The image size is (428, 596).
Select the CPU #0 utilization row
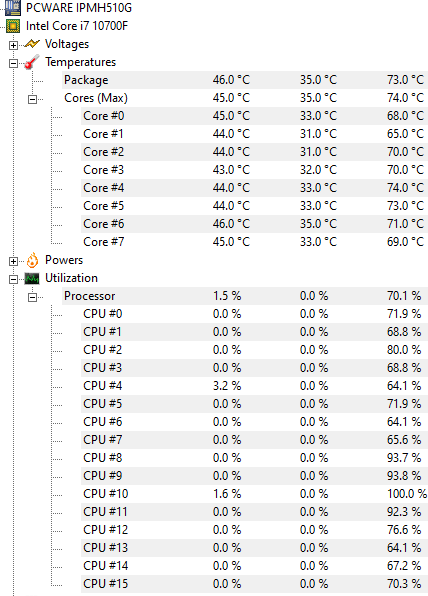tap(254, 314)
